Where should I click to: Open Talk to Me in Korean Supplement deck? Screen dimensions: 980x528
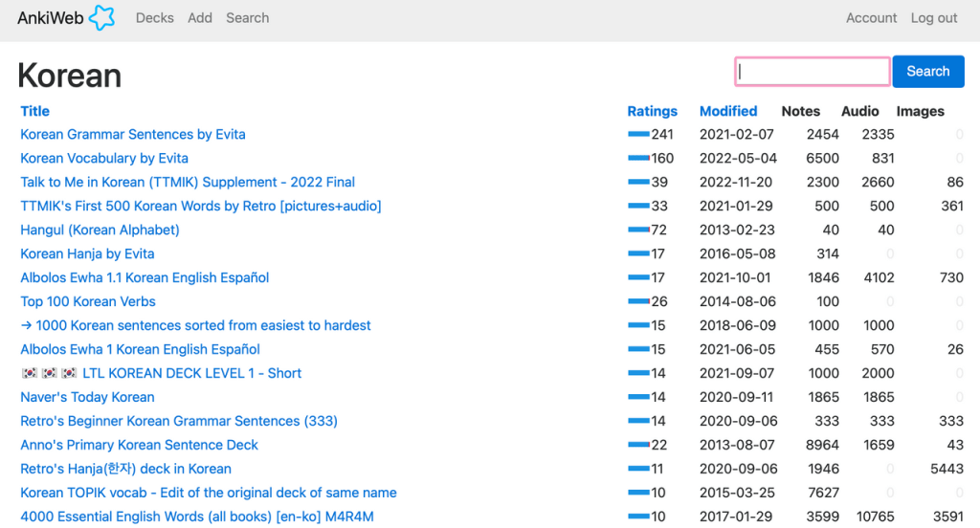pos(188,182)
